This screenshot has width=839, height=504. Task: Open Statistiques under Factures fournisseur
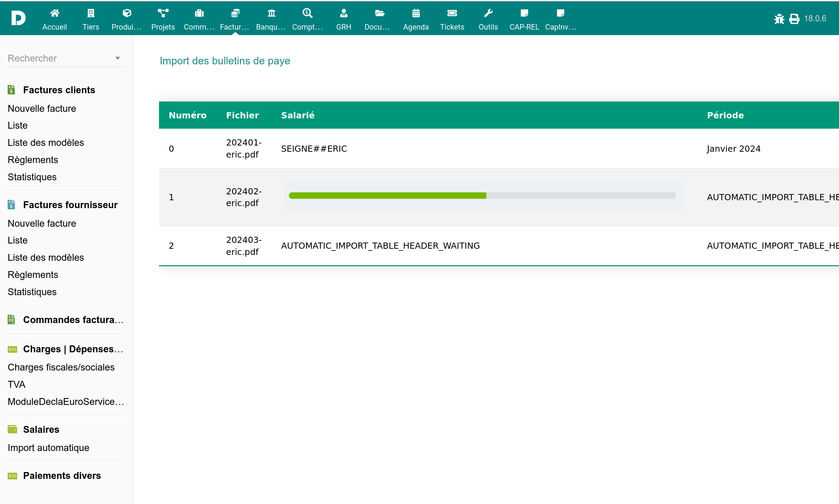click(32, 292)
